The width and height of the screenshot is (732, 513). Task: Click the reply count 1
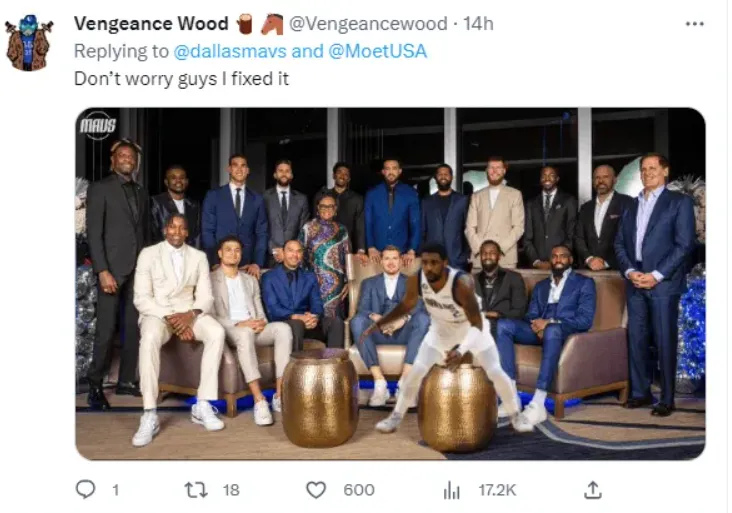click(115, 489)
